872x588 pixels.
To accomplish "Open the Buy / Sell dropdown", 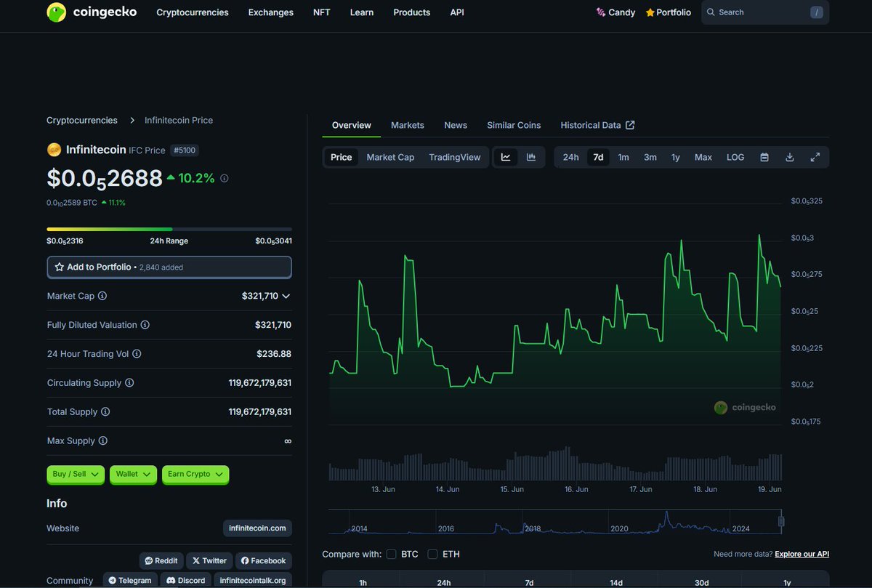I will pos(76,474).
